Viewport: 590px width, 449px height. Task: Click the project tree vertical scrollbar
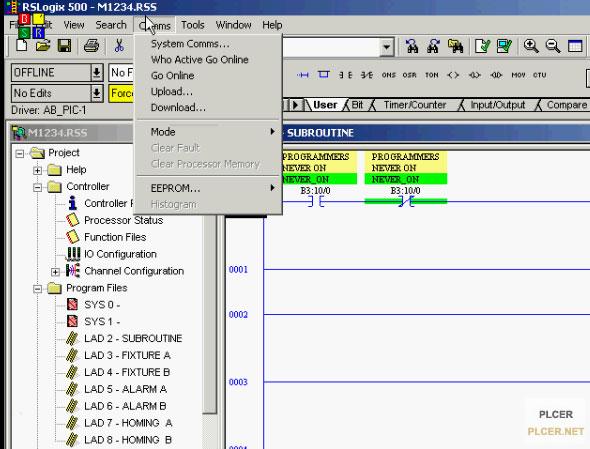coord(210,314)
